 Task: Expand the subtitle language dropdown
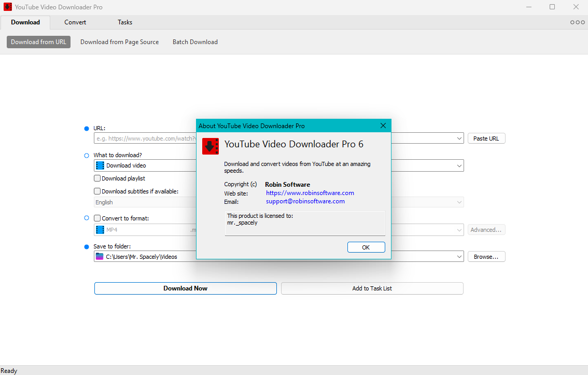459,202
